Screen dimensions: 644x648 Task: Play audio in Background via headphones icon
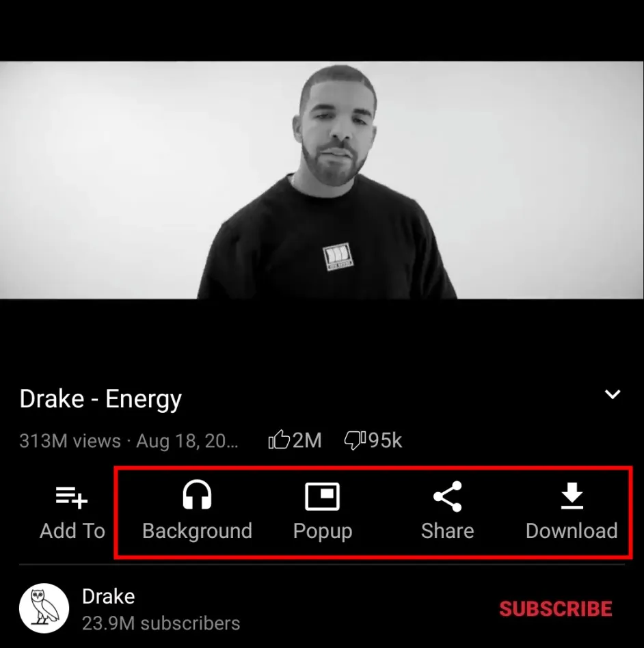tap(197, 495)
